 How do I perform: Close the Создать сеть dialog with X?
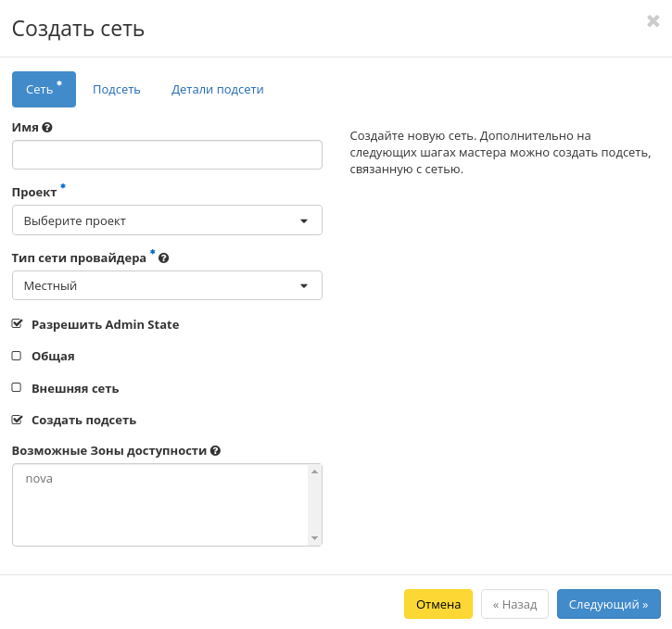[653, 21]
